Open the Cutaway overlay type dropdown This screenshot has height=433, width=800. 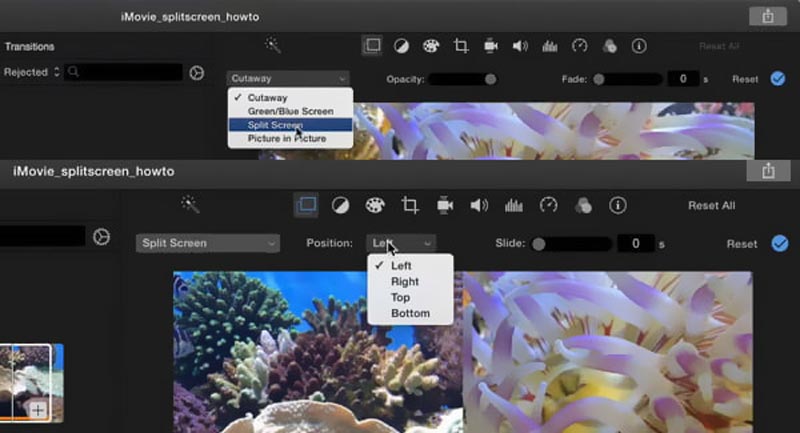pos(288,79)
